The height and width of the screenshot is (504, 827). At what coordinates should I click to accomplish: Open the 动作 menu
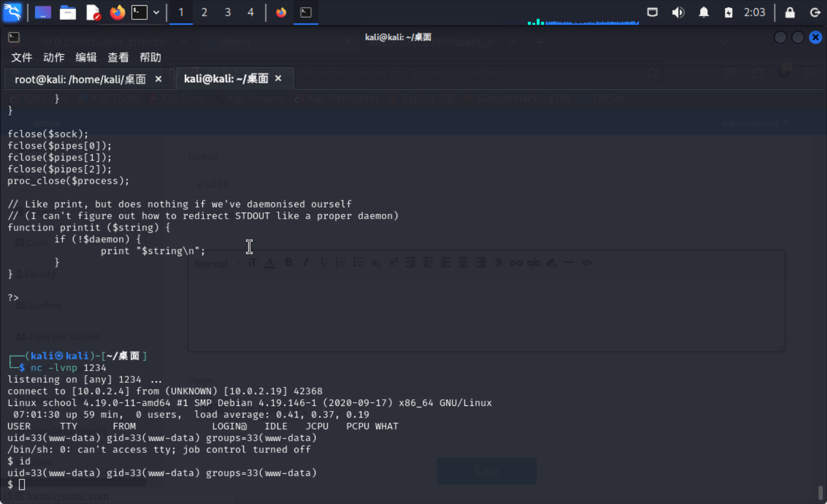tap(54, 57)
